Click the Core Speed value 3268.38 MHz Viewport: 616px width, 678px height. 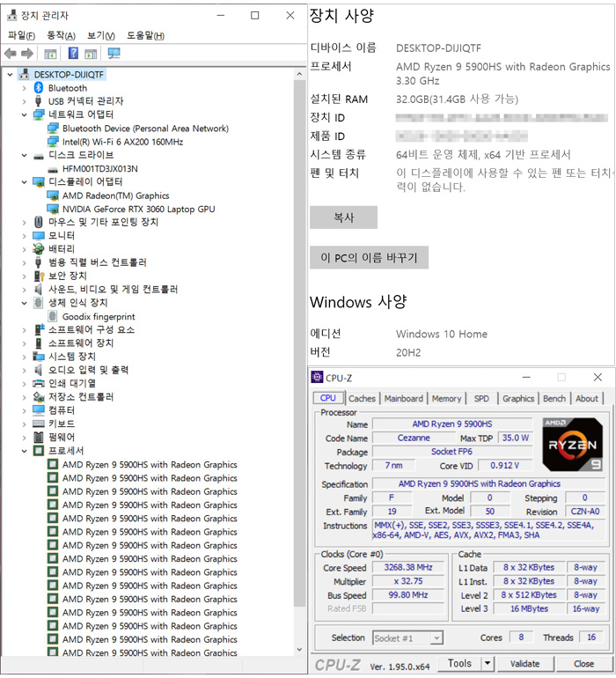[408, 567]
